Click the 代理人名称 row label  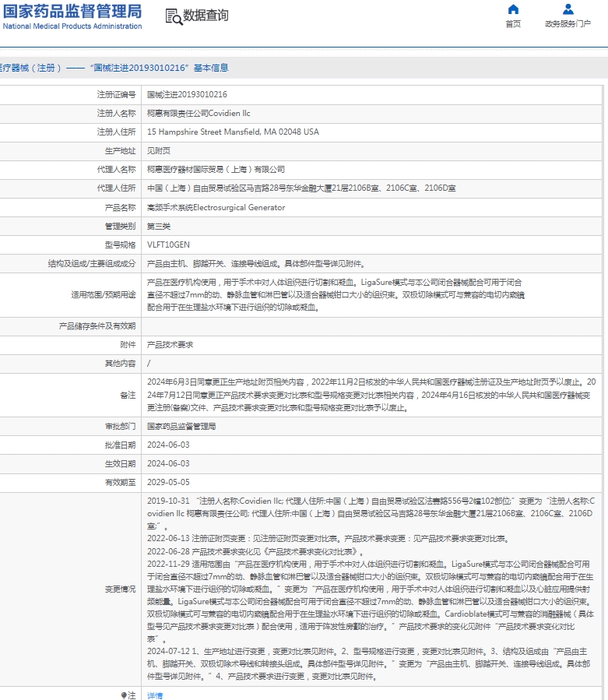point(116,170)
